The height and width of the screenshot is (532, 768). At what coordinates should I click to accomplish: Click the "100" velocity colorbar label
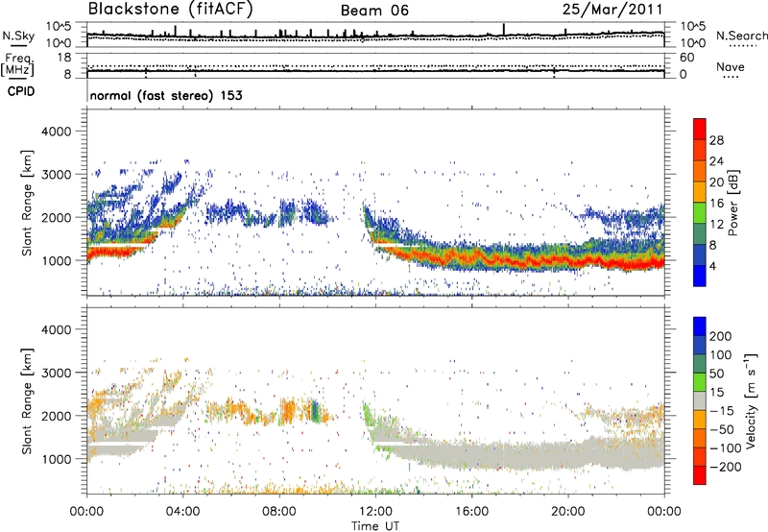[721, 354]
